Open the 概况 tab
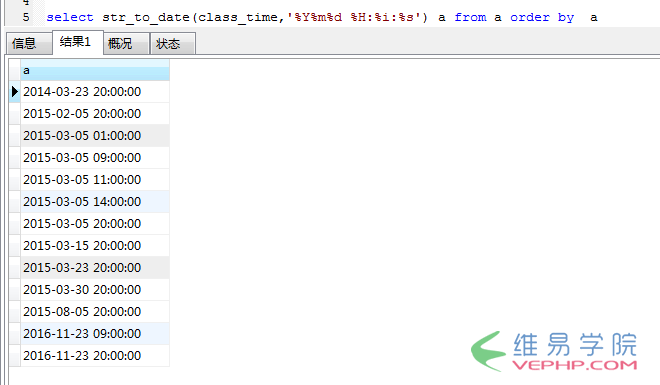The width and height of the screenshot is (660, 385). click(126, 43)
